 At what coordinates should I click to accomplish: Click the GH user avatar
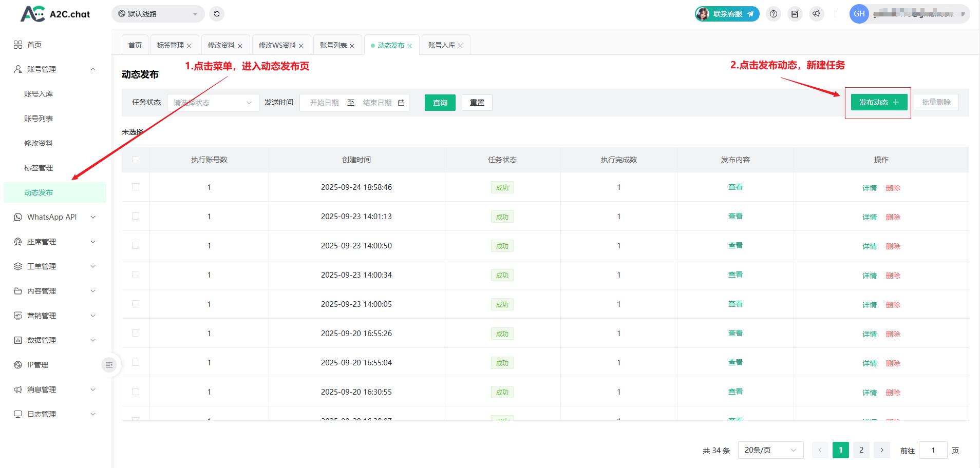859,14
